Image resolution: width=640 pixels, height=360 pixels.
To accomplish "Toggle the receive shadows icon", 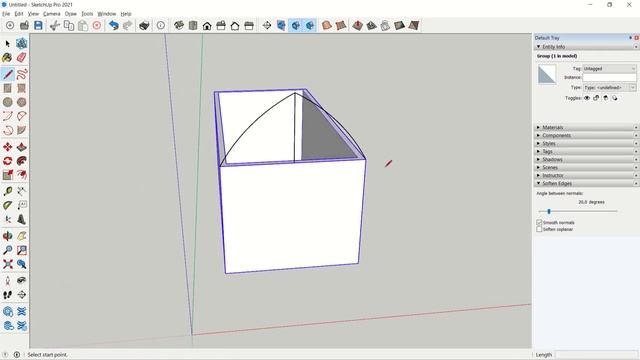I will click(x=606, y=98).
